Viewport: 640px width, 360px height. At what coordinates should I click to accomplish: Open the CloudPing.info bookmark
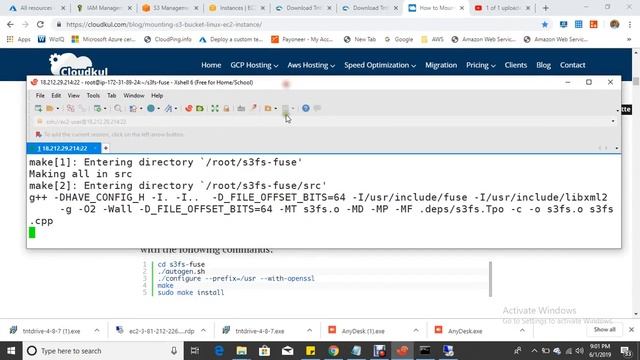[x=168, y=39]
